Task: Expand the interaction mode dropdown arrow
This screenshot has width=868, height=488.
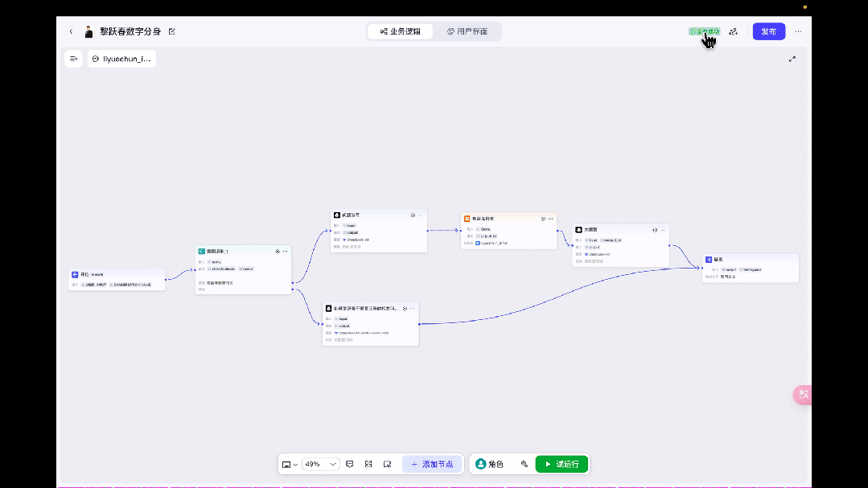Action: (295, 465)
